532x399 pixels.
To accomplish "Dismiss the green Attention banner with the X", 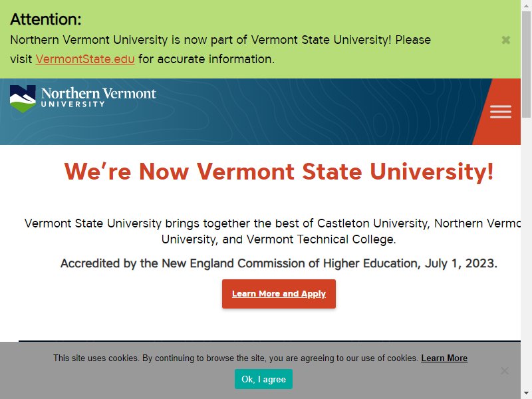I will pos(505,40).
